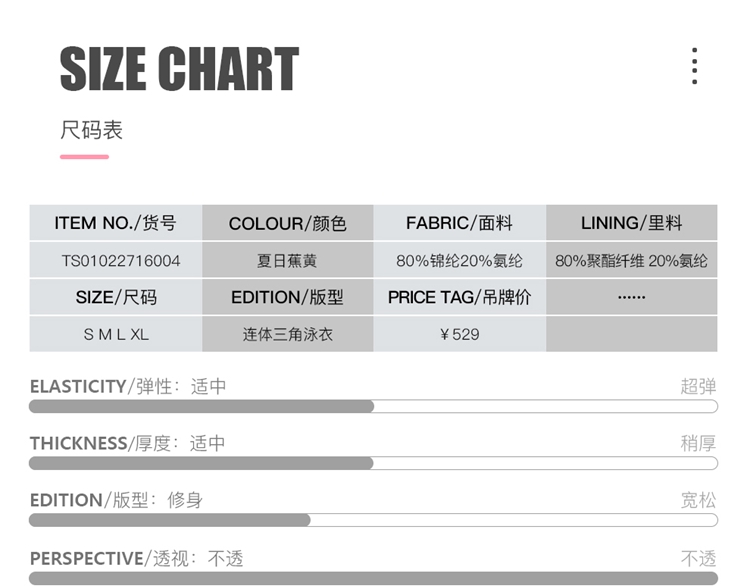
Task: Click the THICKNESS/厚度 slider bar
Action: [373, 464]
